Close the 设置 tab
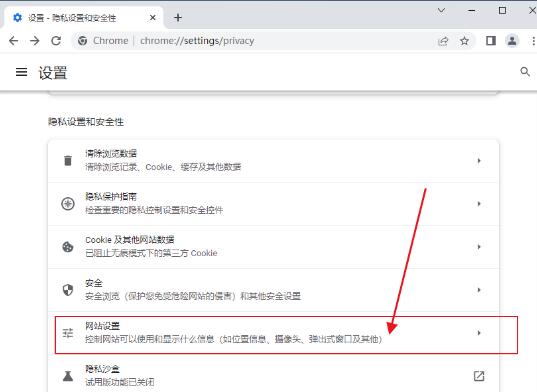The image size is (537, 392). (153, 17)
